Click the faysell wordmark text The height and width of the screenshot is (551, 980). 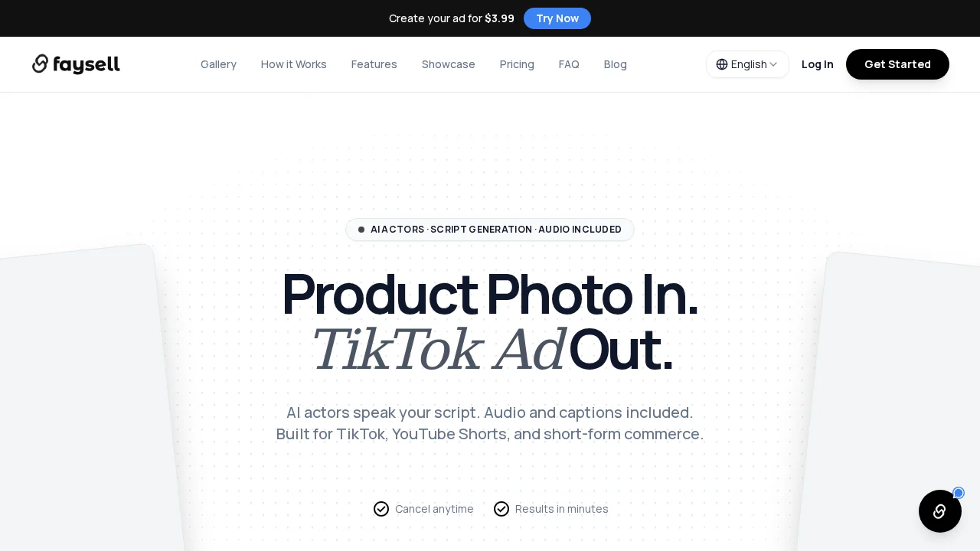[x=87, y=65]
